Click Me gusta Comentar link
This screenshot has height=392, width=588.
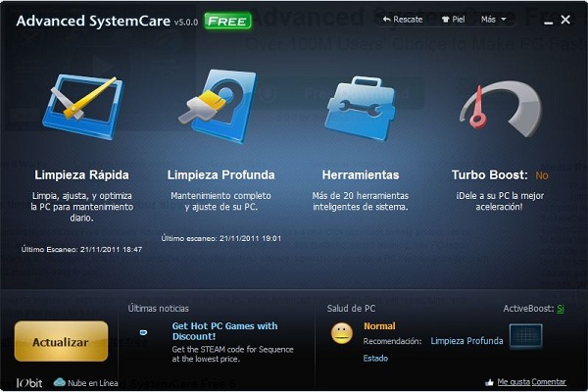click(530, 381)
